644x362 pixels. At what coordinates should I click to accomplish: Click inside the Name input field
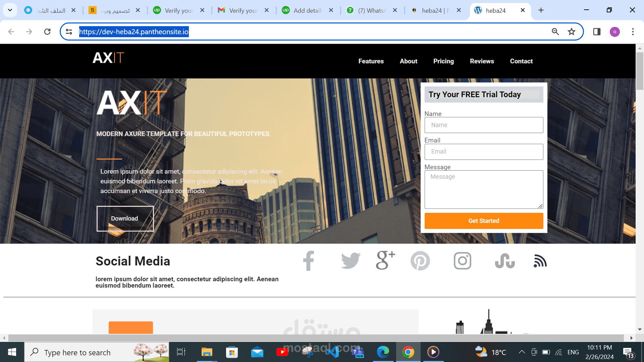click(484, 125)
